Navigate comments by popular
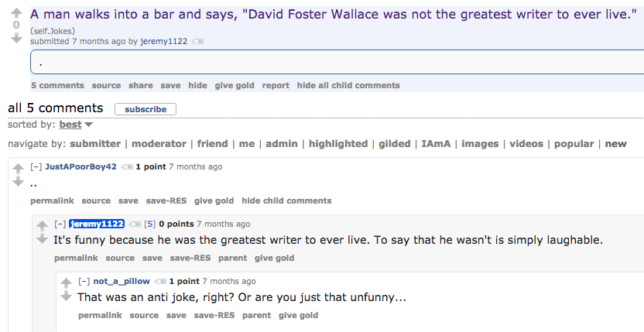The width and height of the screenshot is (644, 332). pyautogui.click(x=574, y=143)
